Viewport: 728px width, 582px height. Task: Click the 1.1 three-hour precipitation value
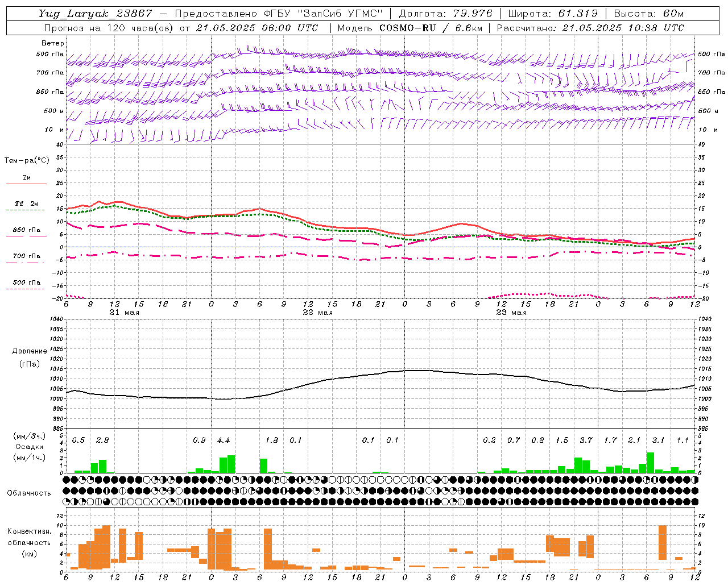click(x=682, y=440)
